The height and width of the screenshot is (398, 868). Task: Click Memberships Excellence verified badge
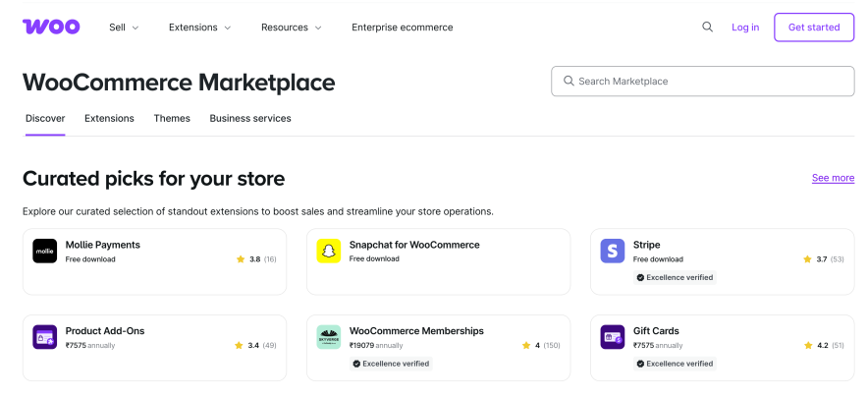pyautogui.click(x=391, y=364)
